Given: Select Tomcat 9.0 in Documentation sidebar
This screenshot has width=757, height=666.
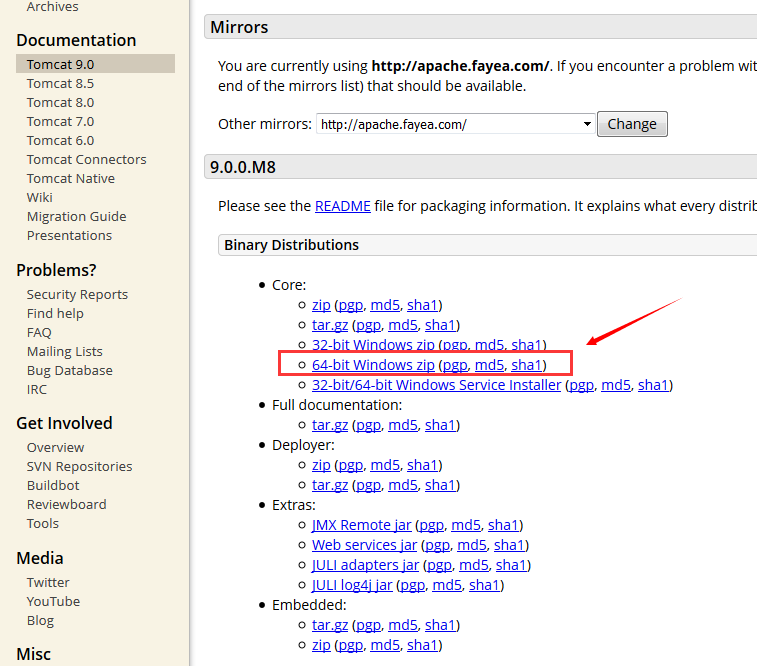Looking at the screenshot, I should coord(60,64).
